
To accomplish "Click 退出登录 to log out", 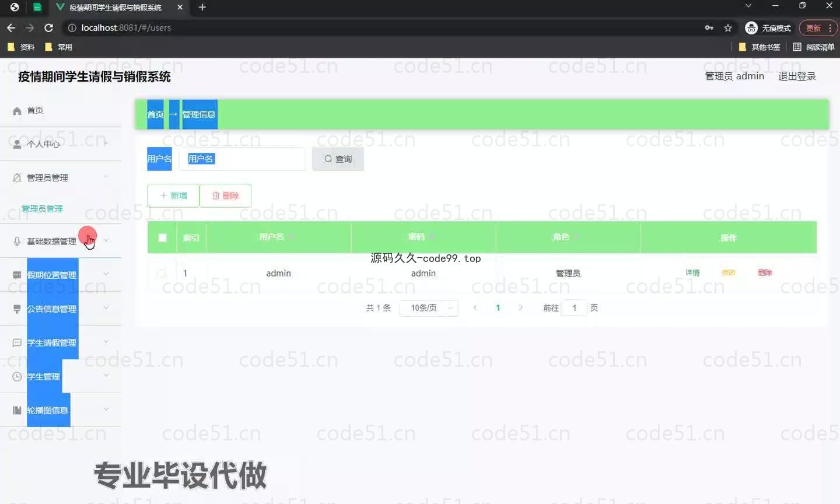I will [x=797, y=76].
